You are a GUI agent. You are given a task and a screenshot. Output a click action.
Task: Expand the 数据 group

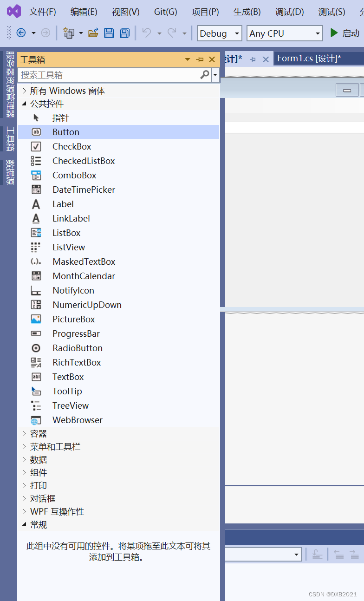(x=25, y=460)
